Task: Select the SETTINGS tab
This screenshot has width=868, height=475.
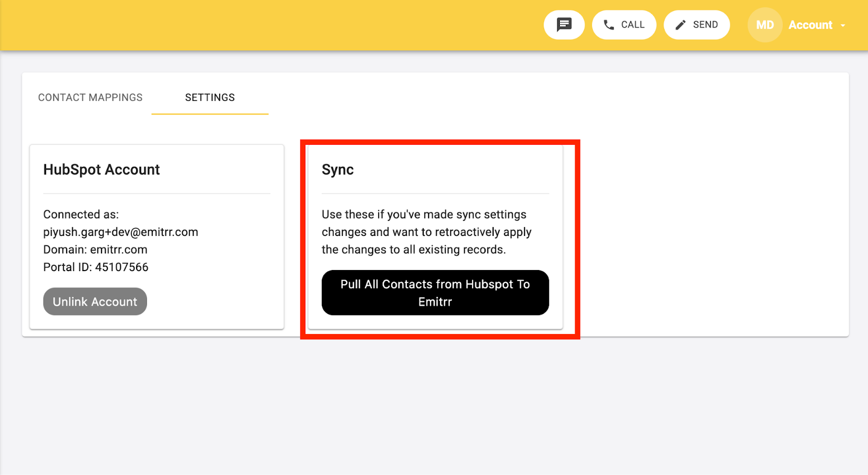Action: tap(210, 98)
